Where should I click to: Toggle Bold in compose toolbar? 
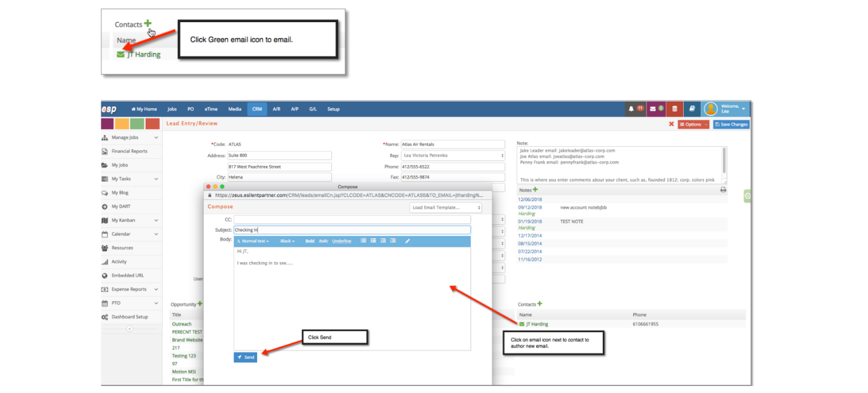click(x=310, y=241)
